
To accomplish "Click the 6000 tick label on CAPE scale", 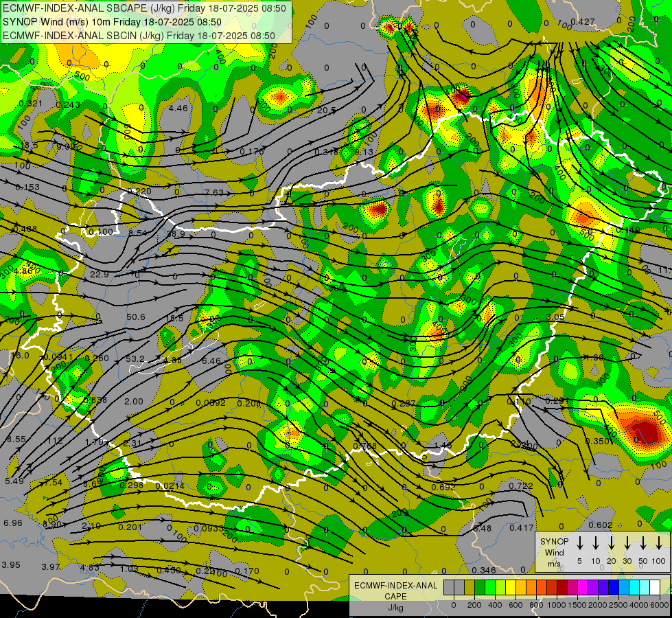I will coord(660,605).
